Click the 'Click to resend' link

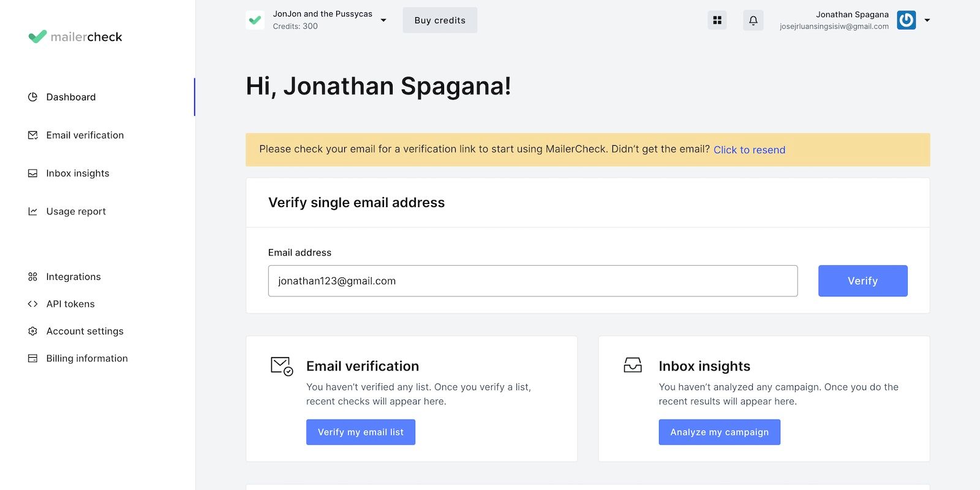pyautogui.click(x=749, y=150)
